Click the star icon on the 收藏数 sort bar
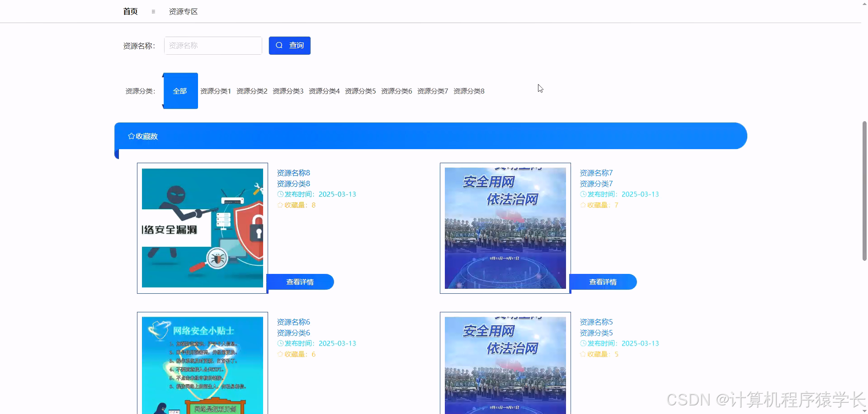 pyautogui.click(x=131, y=136)
